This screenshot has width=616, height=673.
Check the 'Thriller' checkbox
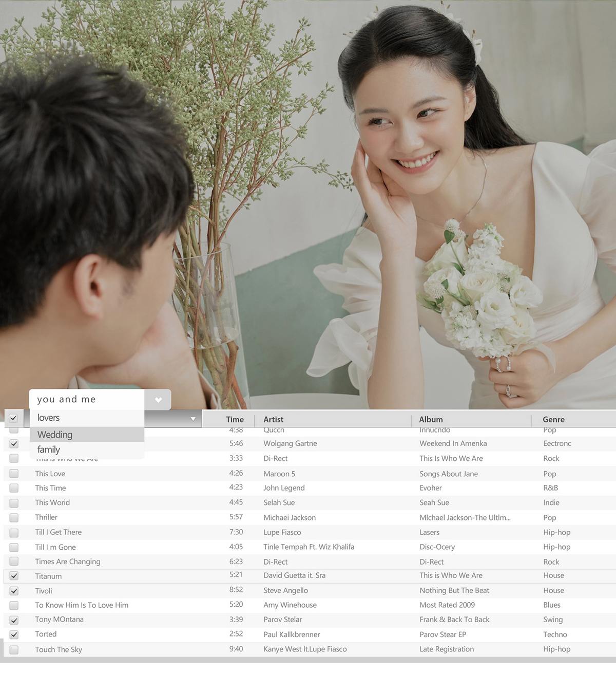coord(14,518)
